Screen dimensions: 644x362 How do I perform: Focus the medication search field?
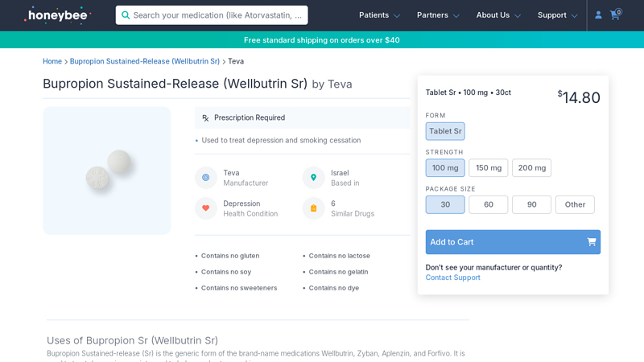pyautogui.click(x=212, y=15)
